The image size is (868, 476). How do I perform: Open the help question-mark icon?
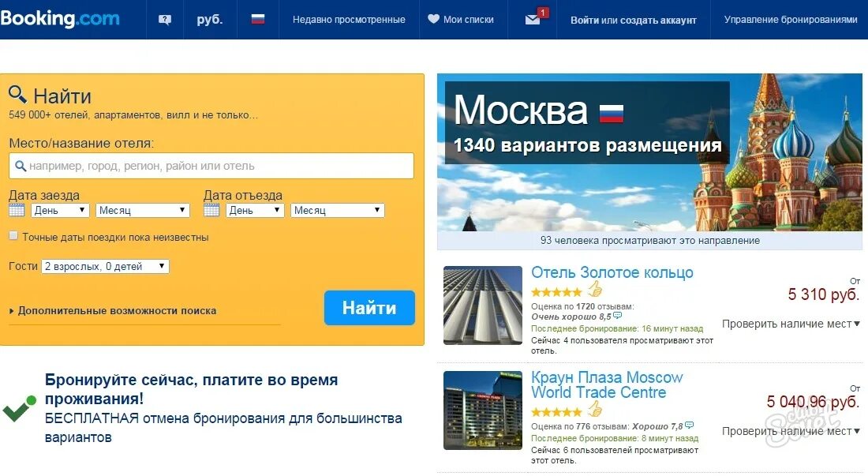[164, 20]
